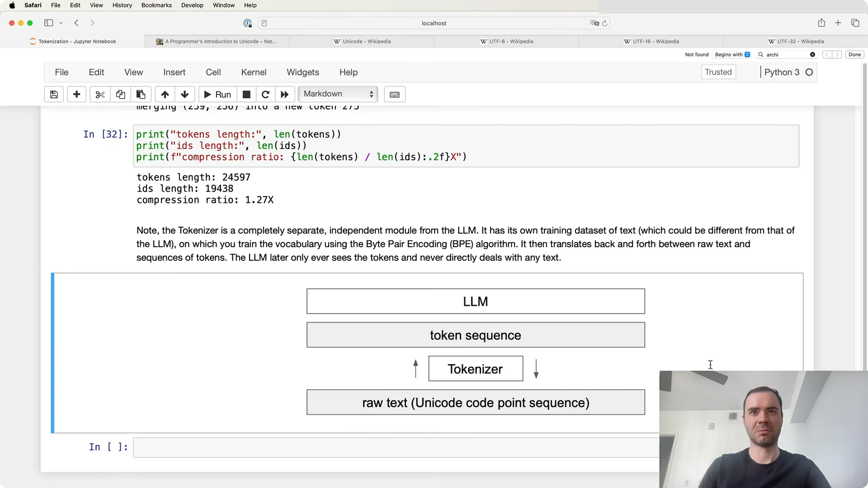The image size is (868, 488).
Task: Cut selected cell with scissors icon
Action: 100,94
